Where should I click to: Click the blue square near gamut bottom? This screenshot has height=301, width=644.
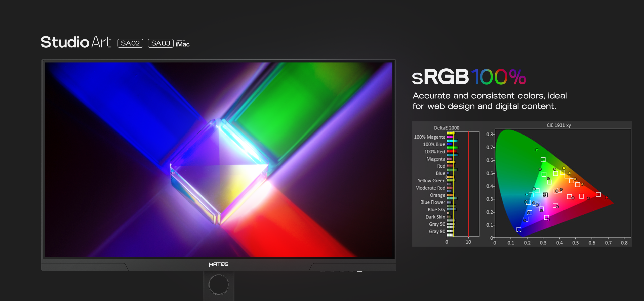(x=519, y=229)
